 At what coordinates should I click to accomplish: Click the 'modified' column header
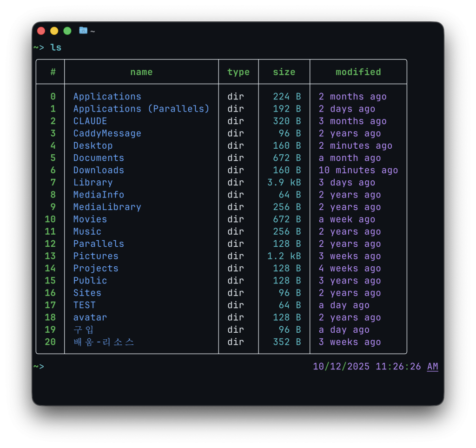[x=358, y=72]
